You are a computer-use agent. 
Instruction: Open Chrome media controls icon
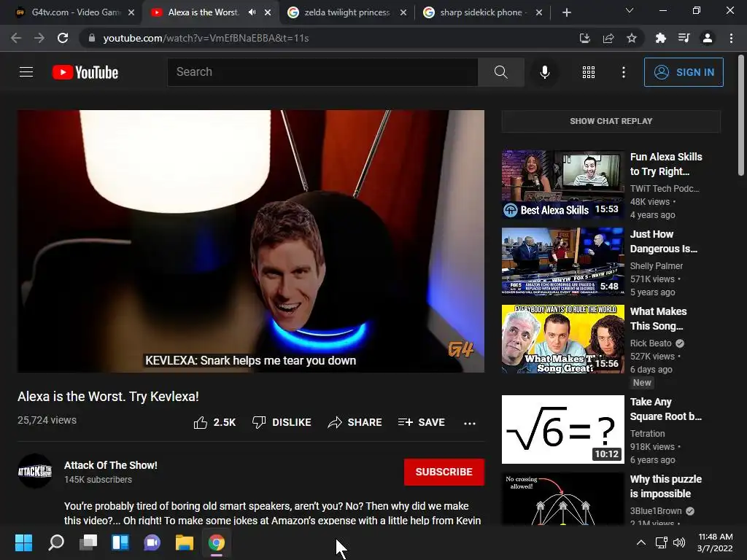pos(684,38)
